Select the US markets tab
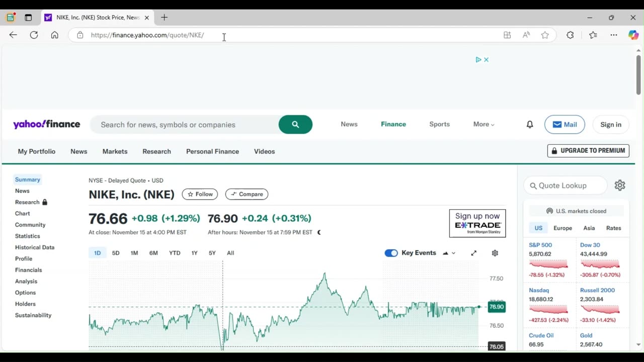The height and width of the screenshot is (362, 644). click(x=538, y=228)
